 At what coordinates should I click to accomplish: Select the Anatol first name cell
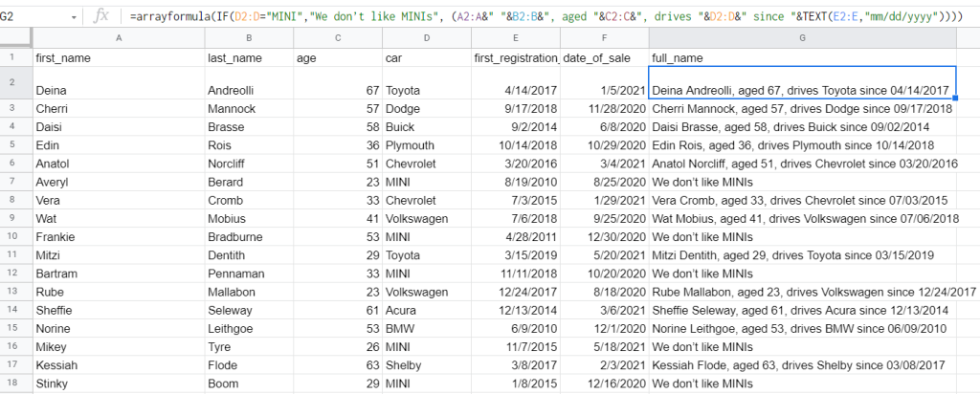[119, 164]
